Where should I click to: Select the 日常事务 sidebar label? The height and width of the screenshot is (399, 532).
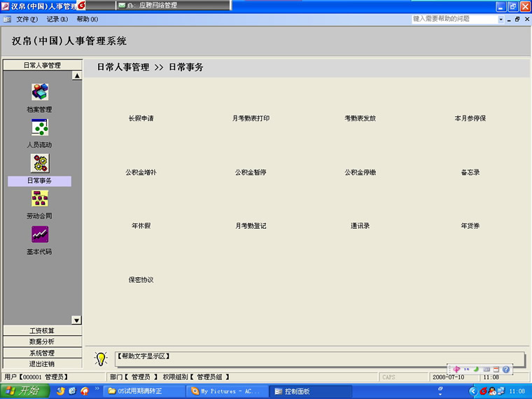coord(39,181)
